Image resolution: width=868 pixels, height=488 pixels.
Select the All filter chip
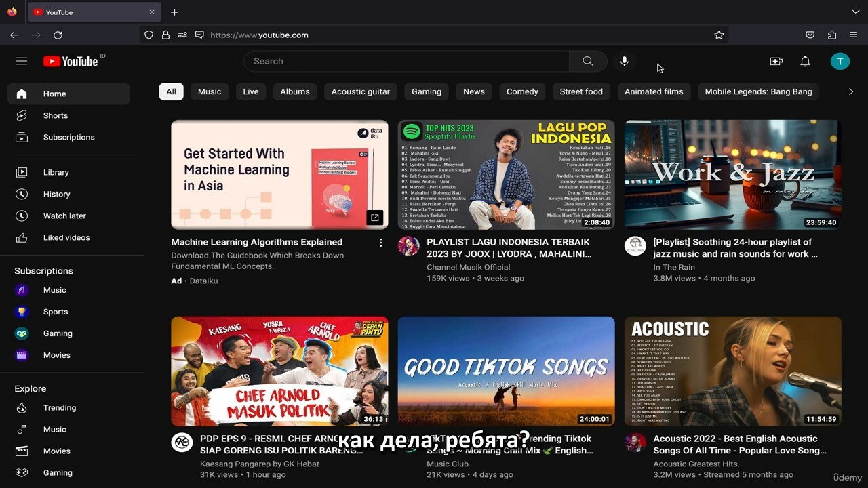pyautogui.click(x=171, y=91)
